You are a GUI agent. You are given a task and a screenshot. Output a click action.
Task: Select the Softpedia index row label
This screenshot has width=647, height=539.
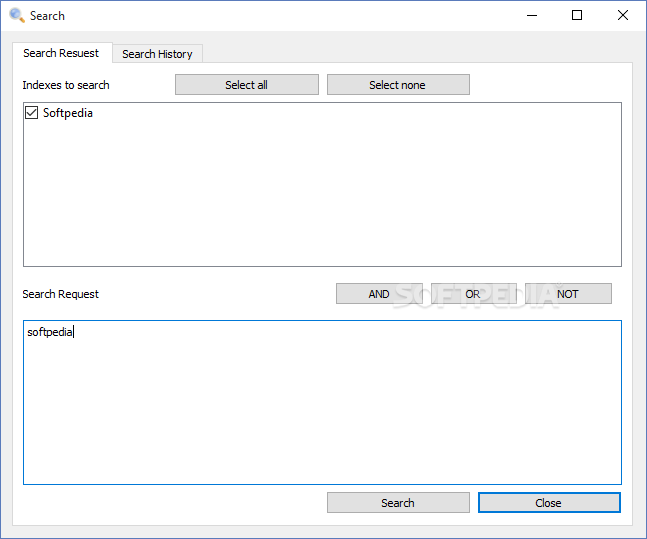68,113
